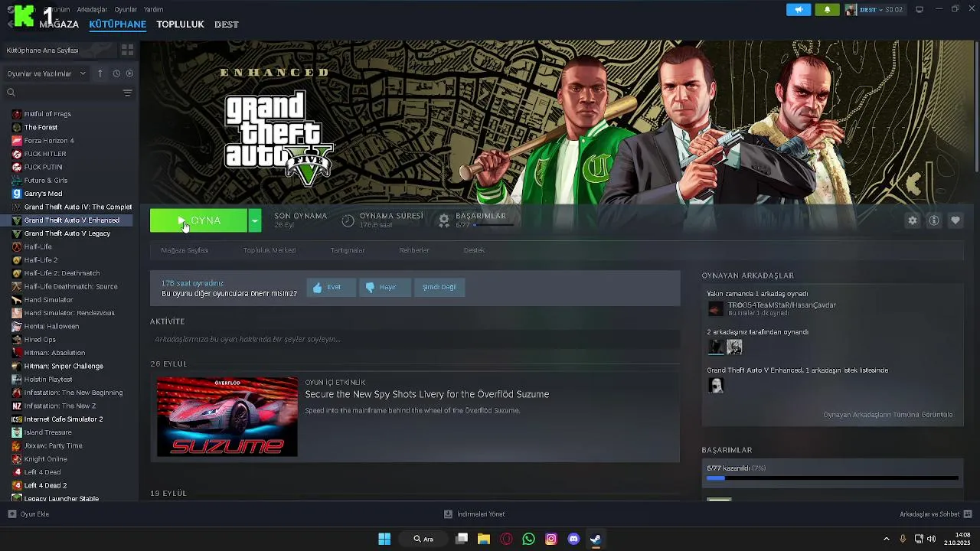Open Destek link

coord(474,250)
